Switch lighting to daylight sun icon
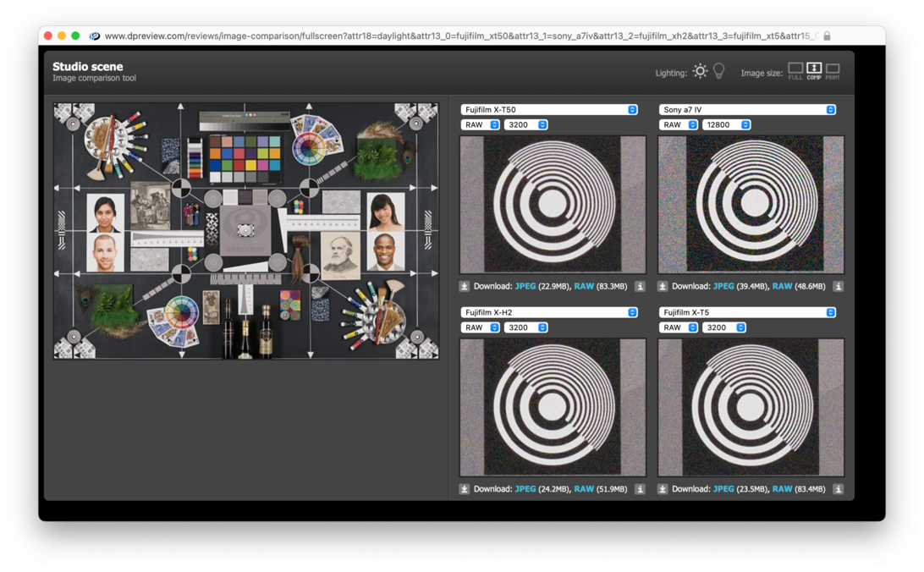This screenshot has width=924, height=572. coord(700,72)
